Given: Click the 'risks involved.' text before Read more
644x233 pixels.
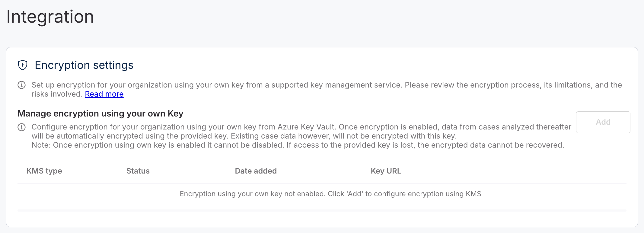Looking at the screenshot, I should coord(57,94).
